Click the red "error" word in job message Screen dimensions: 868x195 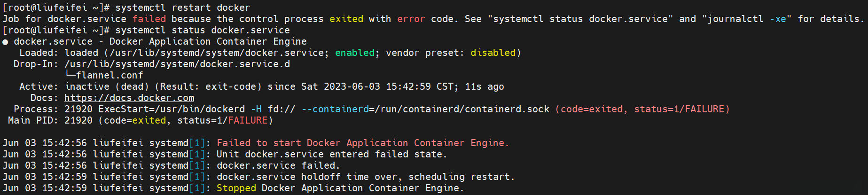coord(411,19)
